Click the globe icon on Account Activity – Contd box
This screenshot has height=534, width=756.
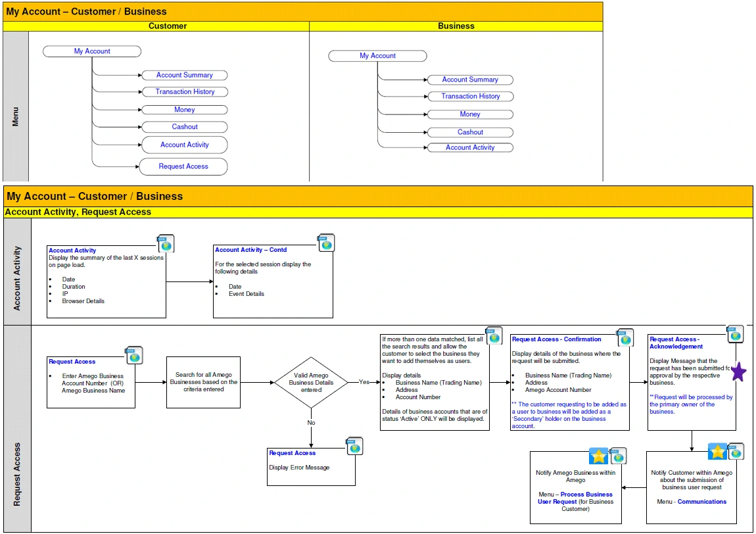pyautogui.click(x=326, y=243)
